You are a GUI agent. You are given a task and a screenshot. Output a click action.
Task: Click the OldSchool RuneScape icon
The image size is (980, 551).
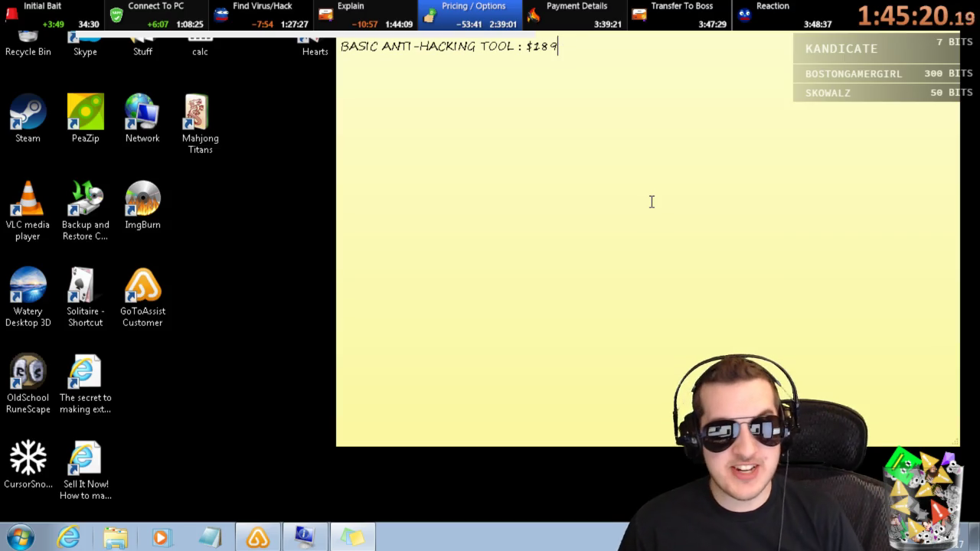pos(28,383)
